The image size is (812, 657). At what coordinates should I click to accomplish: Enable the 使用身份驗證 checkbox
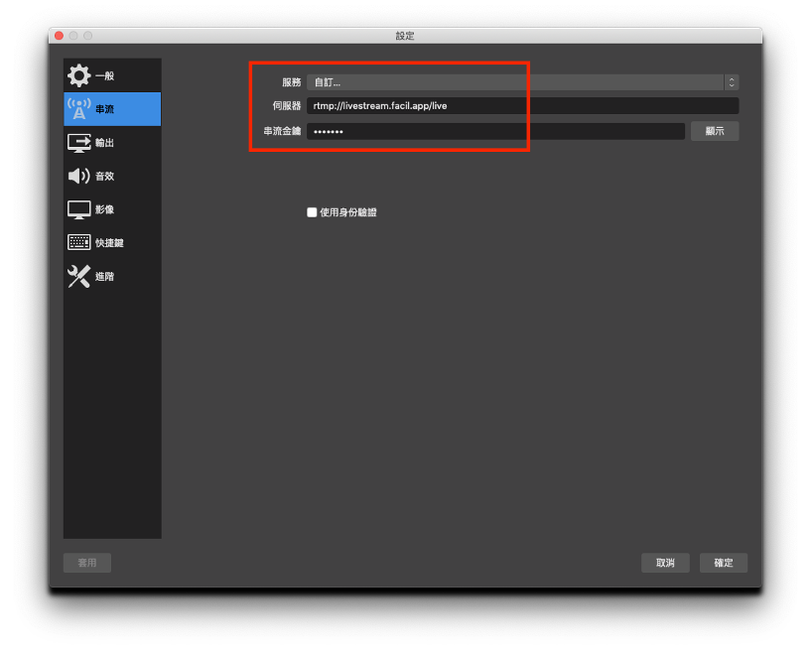(x=312, y=212)
